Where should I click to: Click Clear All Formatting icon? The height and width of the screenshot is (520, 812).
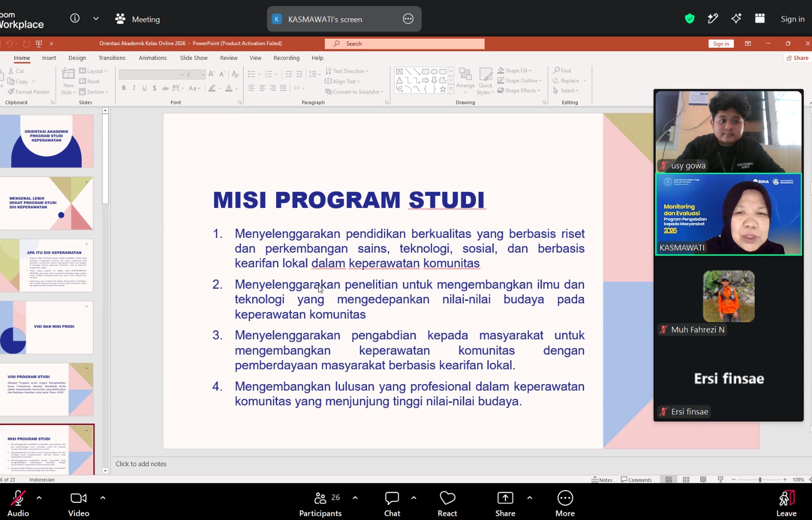pyautogui.click(x=235, y=74)
